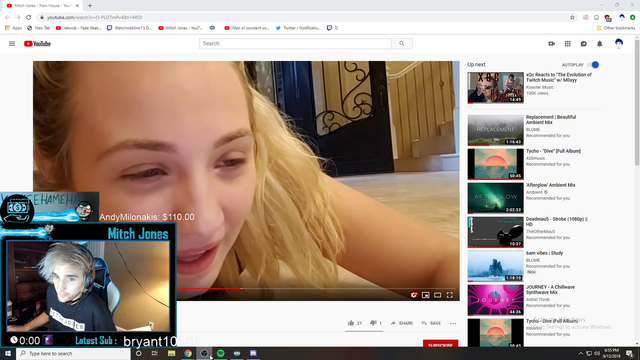Open the Jakwob - Fade bookmark
640x360 pixels.
pos(78,28)
